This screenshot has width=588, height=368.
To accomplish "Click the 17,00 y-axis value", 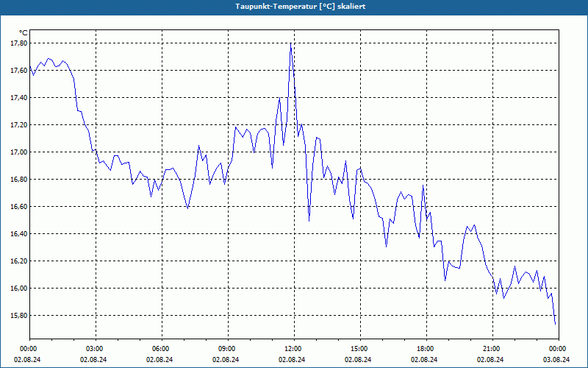I will pos(20,152).
